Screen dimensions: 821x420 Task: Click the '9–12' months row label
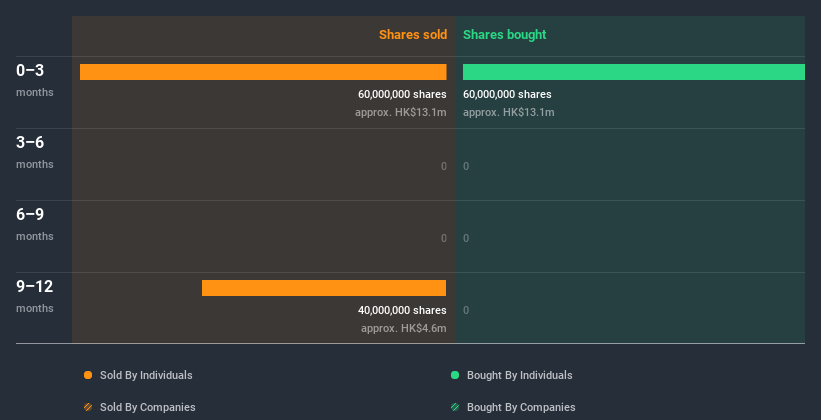35,286
